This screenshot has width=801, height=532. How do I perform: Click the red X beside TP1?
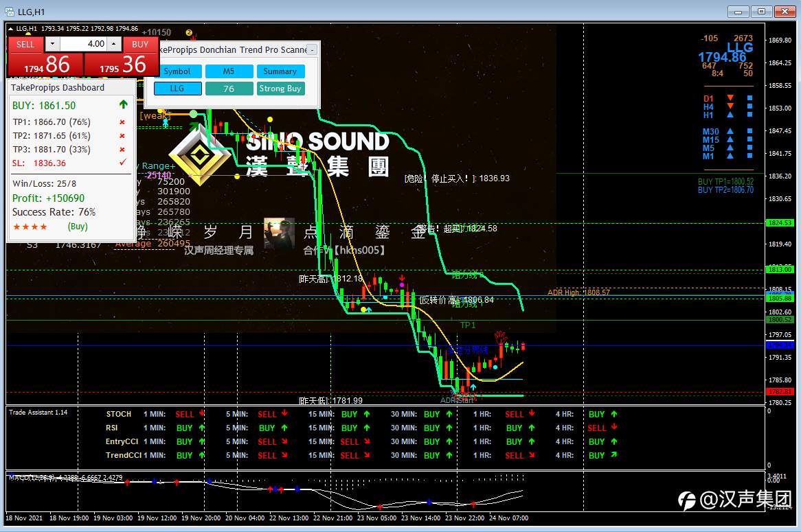(x=122, y=122)
